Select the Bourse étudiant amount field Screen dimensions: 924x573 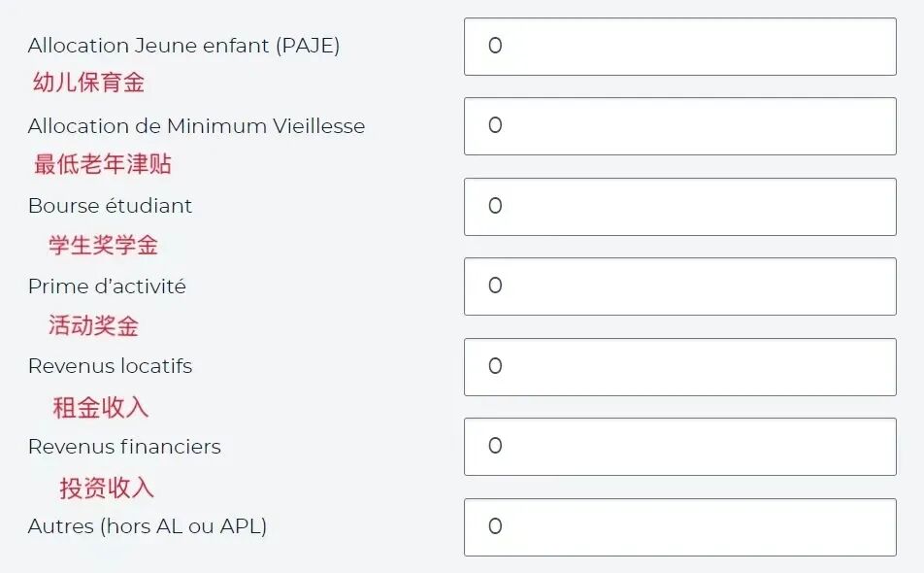click(679, 207)
